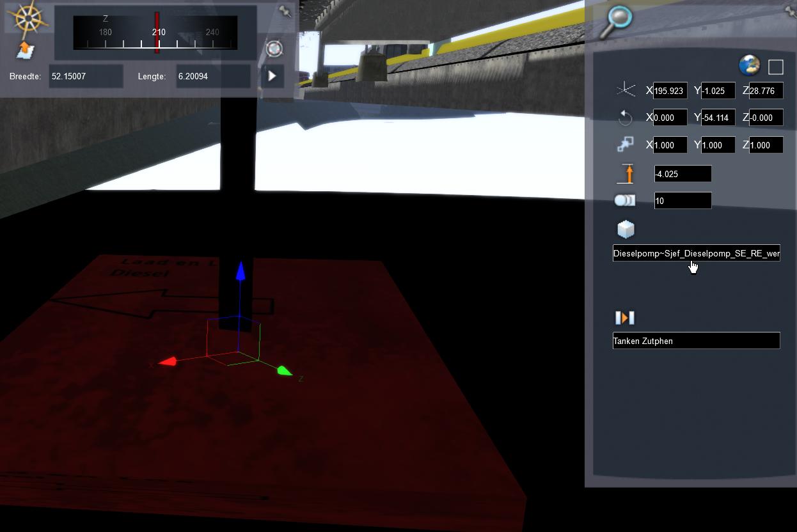Click the Dieselpomp object name field
This screenshot has width=797, height=532.
[x=696, y=254]
